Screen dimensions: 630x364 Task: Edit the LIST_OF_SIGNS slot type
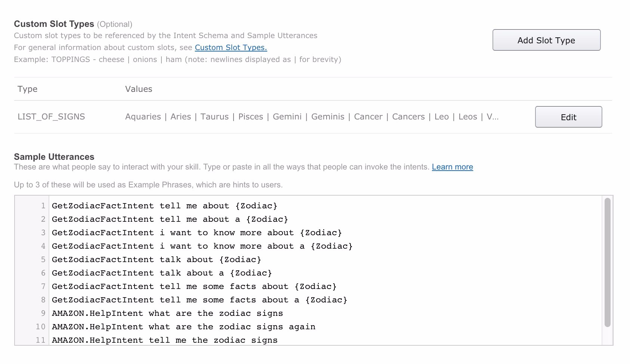568,117
